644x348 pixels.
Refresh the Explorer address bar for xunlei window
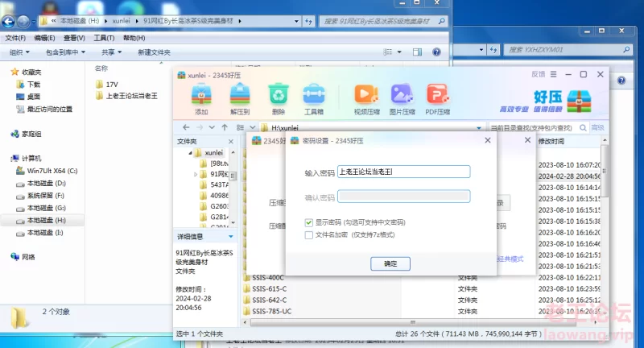point(308,21)
